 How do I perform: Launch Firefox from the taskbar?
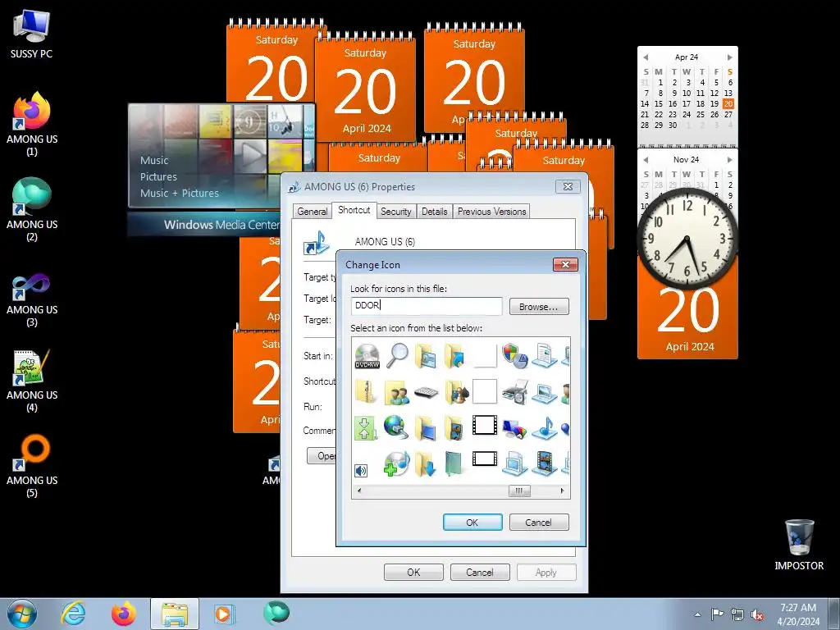click(124, 614)
